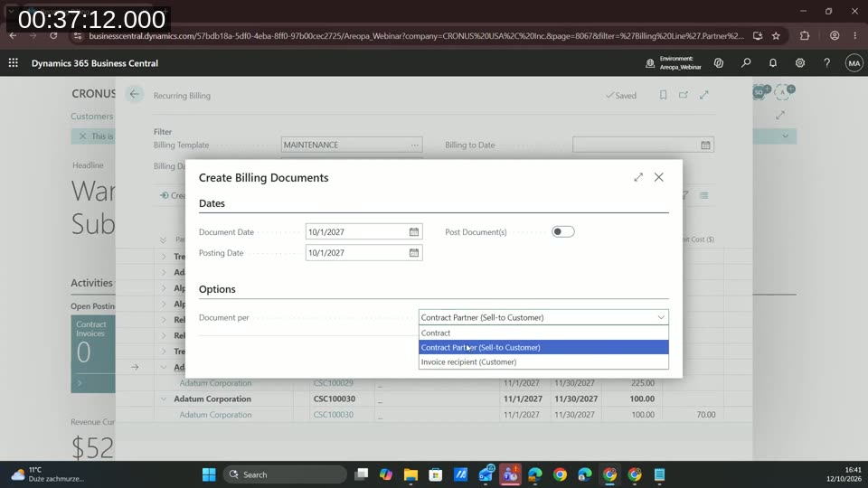Open the list view options icon
The image size is (868, 488).
click(x=704, y=195)
